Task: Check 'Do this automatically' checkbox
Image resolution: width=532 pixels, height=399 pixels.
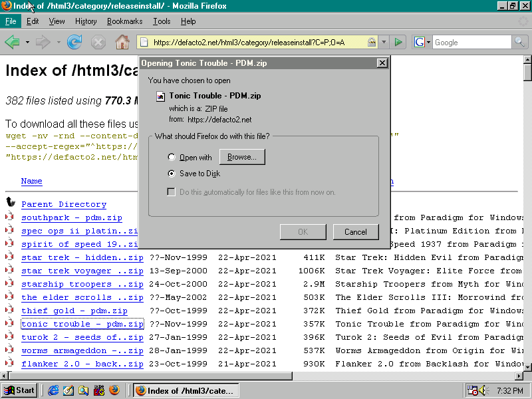Action: pyautogui.click(x=172, y=192)
